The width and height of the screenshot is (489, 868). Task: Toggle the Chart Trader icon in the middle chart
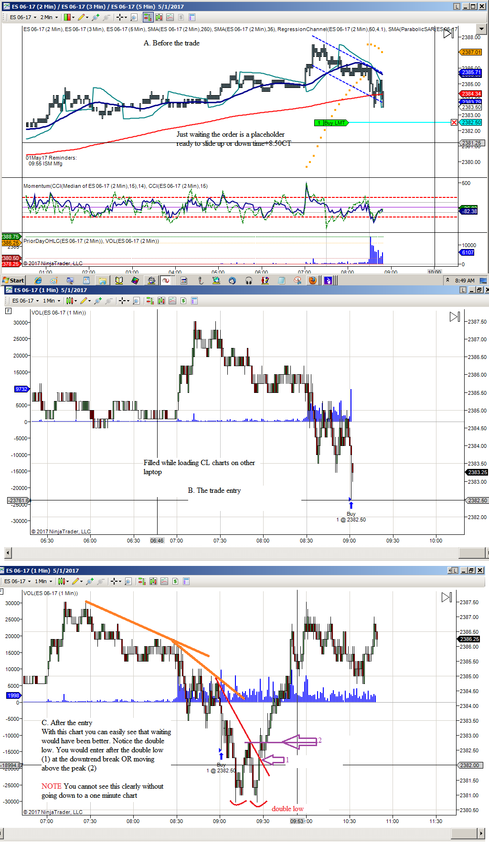click(x=150, y=301)
